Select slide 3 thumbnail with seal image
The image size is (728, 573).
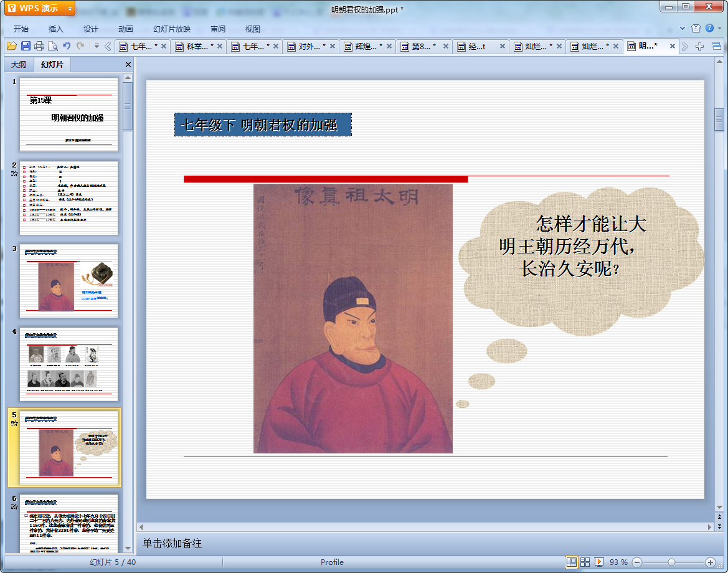[69, 281]
